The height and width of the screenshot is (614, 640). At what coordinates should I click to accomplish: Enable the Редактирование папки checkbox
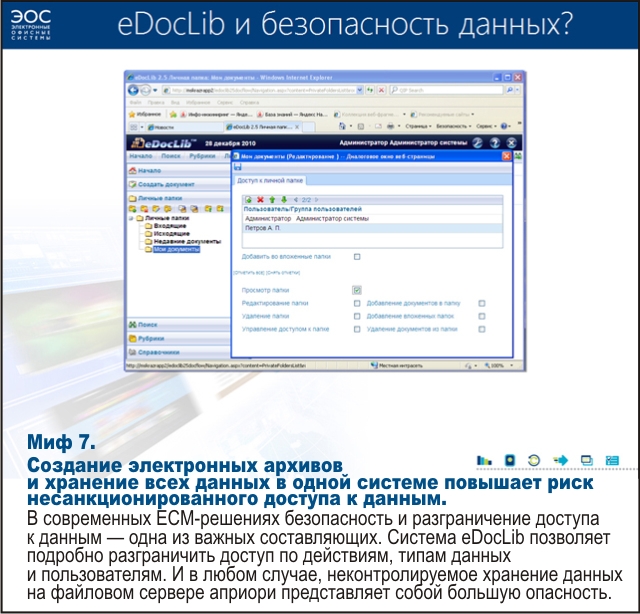click(x=357, y=303)
